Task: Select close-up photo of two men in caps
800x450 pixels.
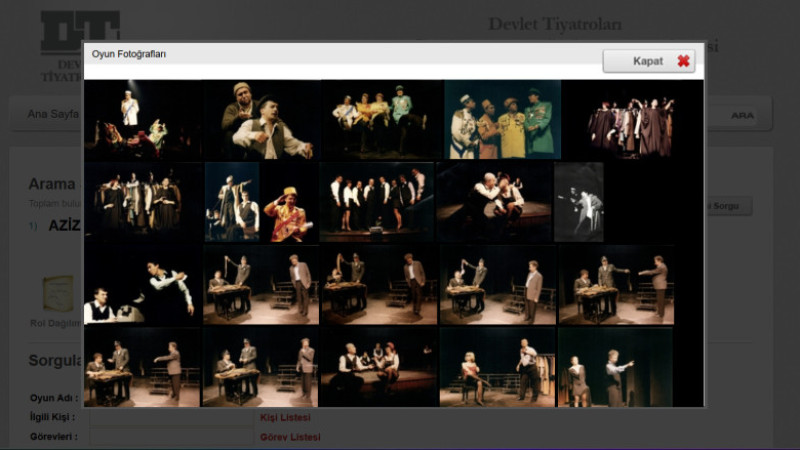Action: point(261,120)
